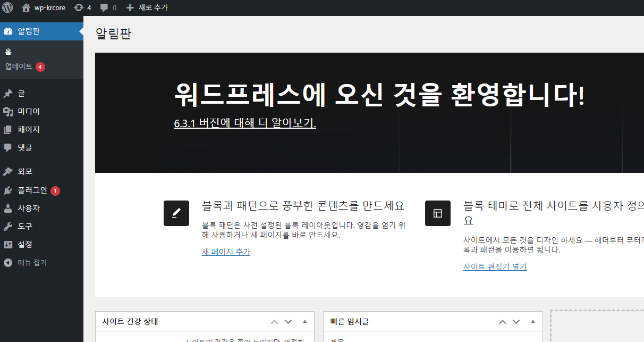The height and width of the screenshot is (342, 644).
Task: Open the 댓글 menu
Action: pos(41,148)
